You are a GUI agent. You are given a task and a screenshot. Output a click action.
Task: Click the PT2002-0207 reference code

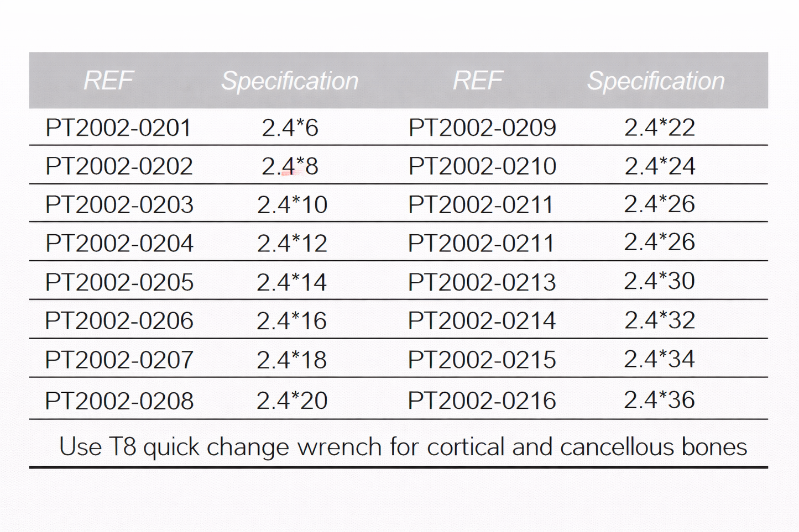[119, 360]
